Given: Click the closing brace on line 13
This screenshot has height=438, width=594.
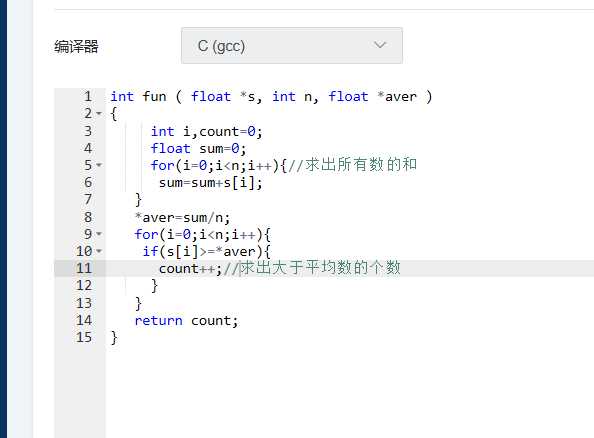Looking at the screenshot, I should click(x=138, y=303).
